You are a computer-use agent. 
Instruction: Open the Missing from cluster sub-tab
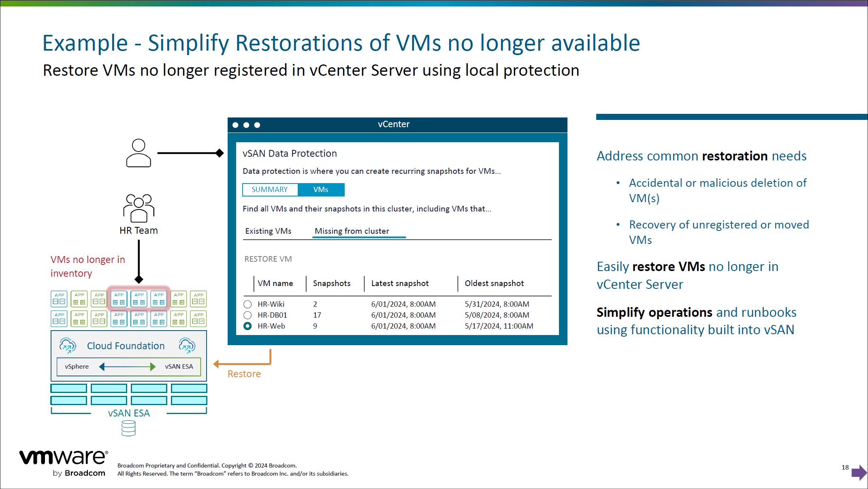coord(352,231)
